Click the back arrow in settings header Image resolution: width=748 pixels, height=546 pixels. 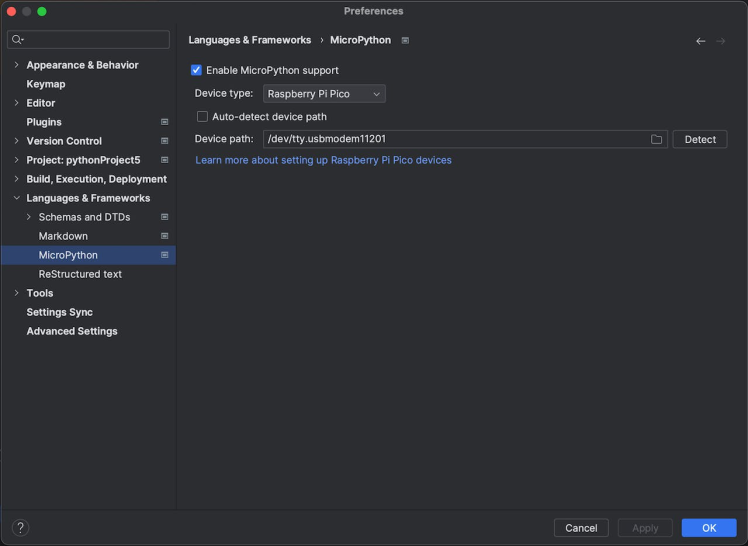click(x=701, y=41)
